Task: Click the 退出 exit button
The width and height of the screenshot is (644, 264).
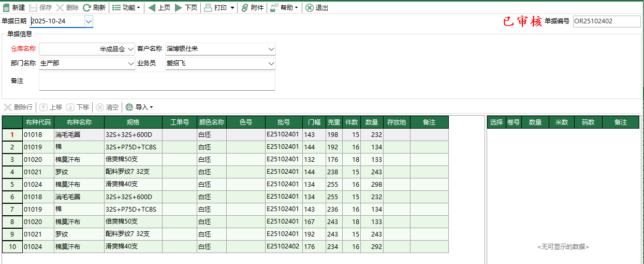Action: coord(317,8)
